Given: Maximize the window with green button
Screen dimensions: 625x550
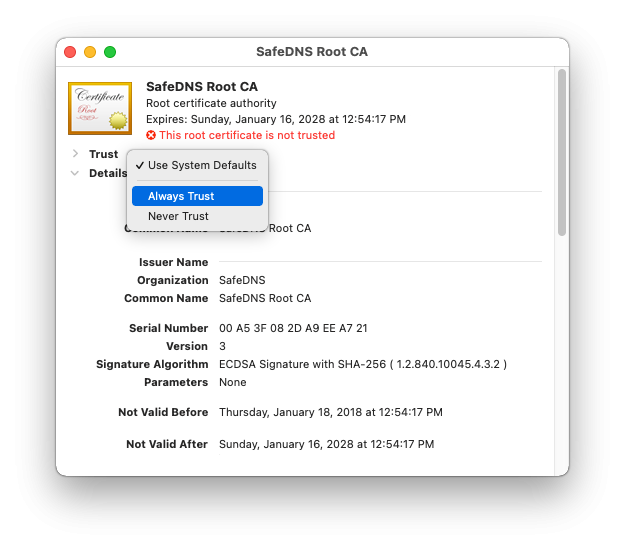Looking at the screenshot, I should 110,52.
